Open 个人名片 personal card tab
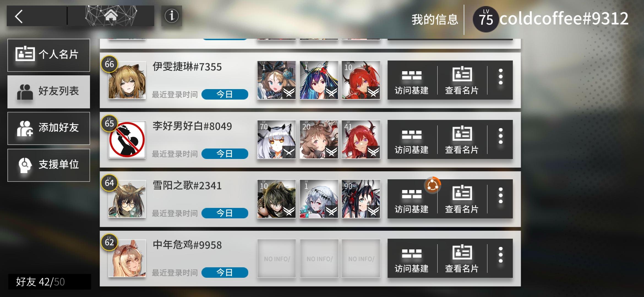The height and width of the screenshot is (297, 644). click(x=49, y=55)
